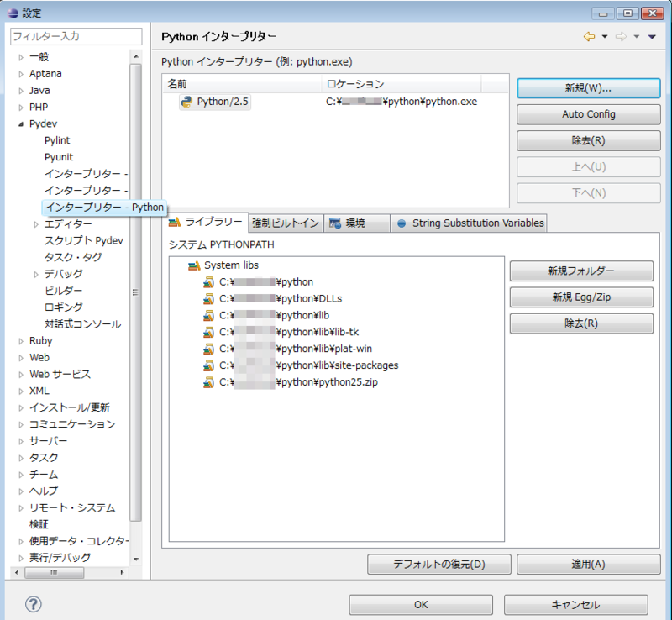Select Pyunit in the preferences tree
Image resolution: width=672 pixels, height=620 pixels.
[59, 157]
